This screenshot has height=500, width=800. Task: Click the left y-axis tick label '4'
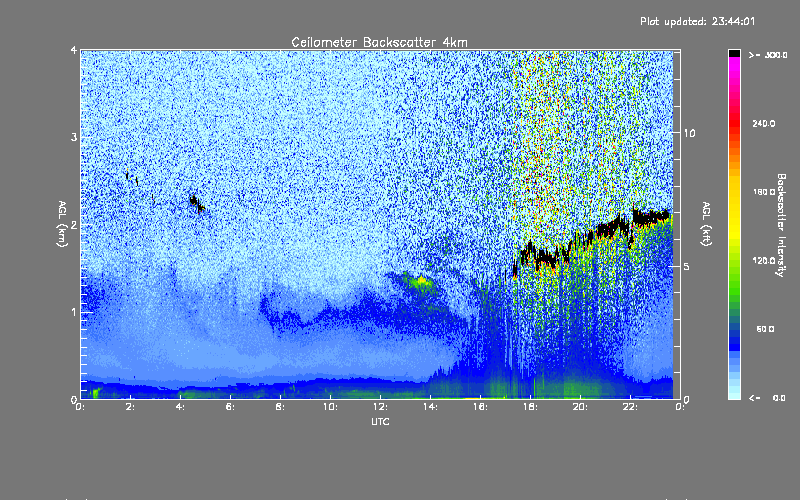click(74, 50)
